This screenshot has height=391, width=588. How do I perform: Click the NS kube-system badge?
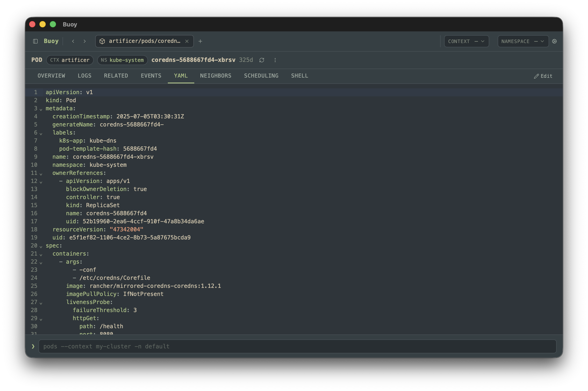tap(122, 60)
